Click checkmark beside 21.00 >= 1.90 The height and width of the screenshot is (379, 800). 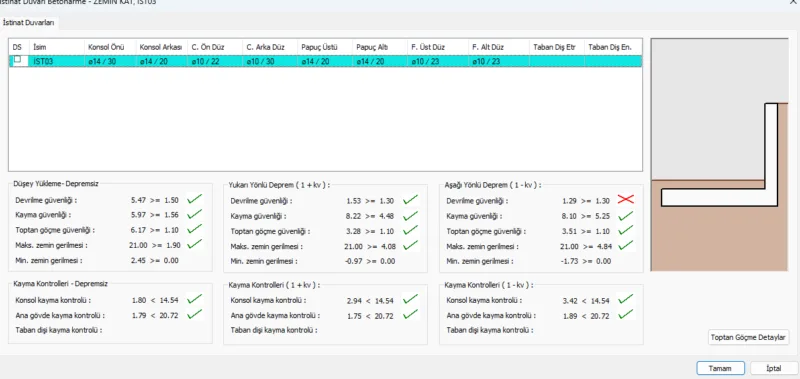pyautogui.click(x=194, y=244)
